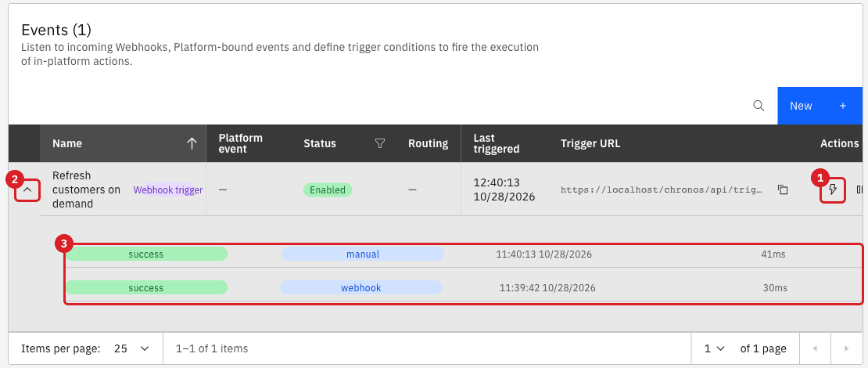Viewport: 868px width, 368px height.
Task: Click the Enabled status tag
Action: point(328,190)
